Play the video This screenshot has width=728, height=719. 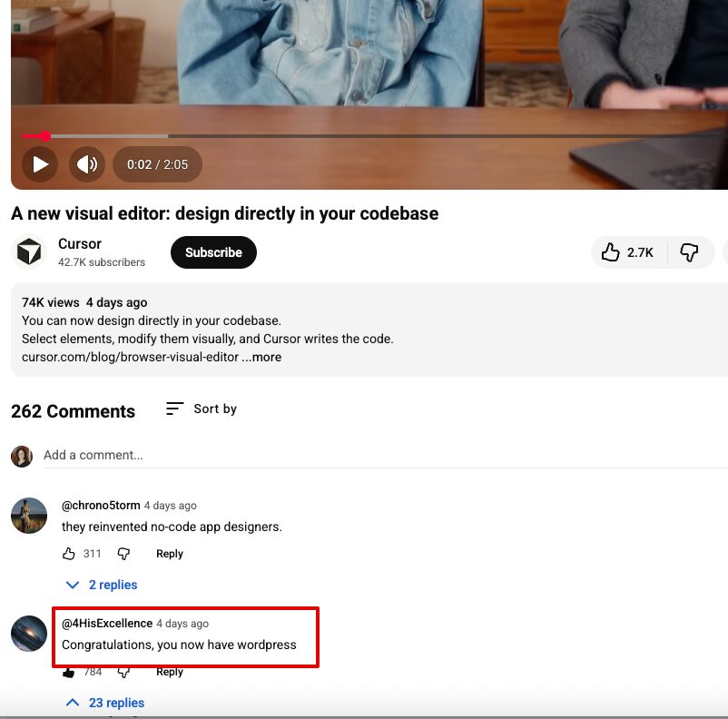40,164
